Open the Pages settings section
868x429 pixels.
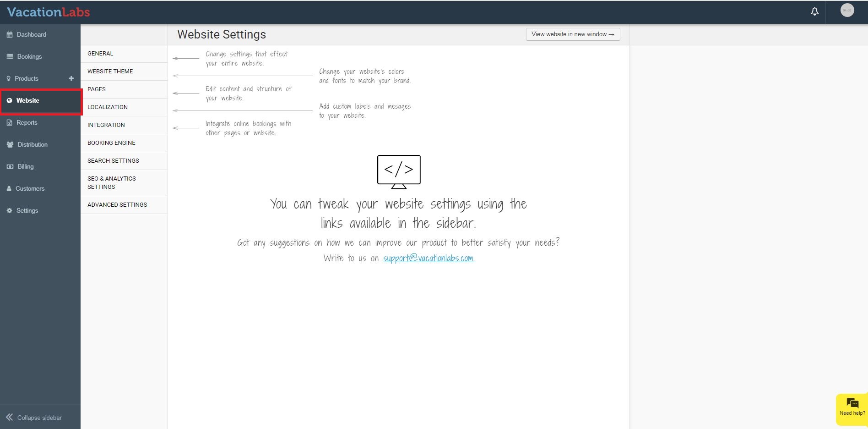point(97,89)
